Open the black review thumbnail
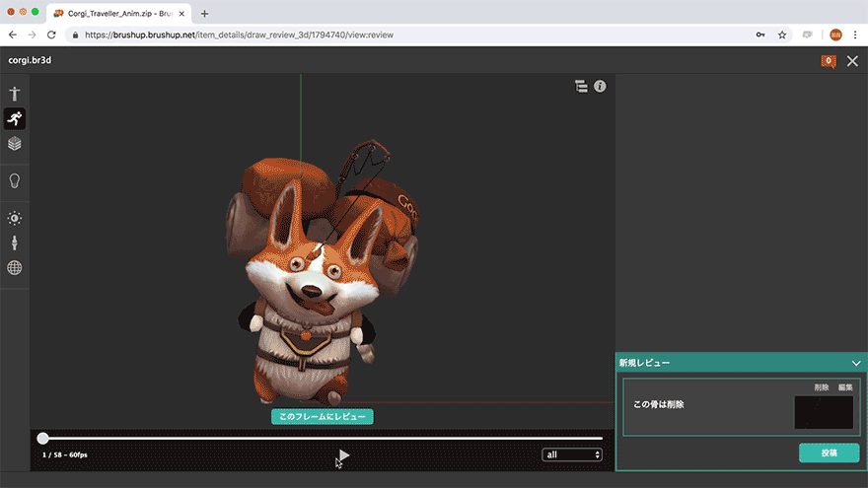The width and height of the screenshot is (868, 488). click(824, 412)
